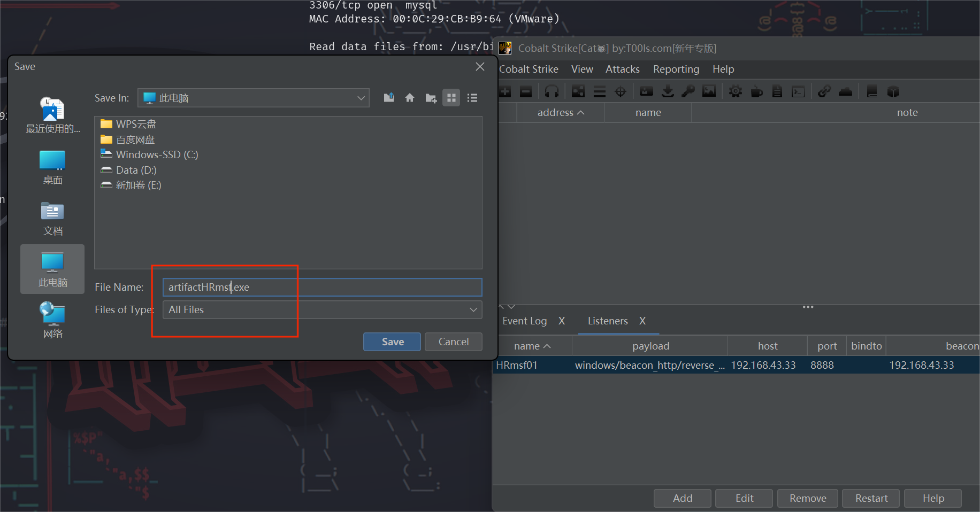The height and width of the screenshot is (512, 980).
Task: Click the book Help toolbar icon
Action: tap(872, 91)
